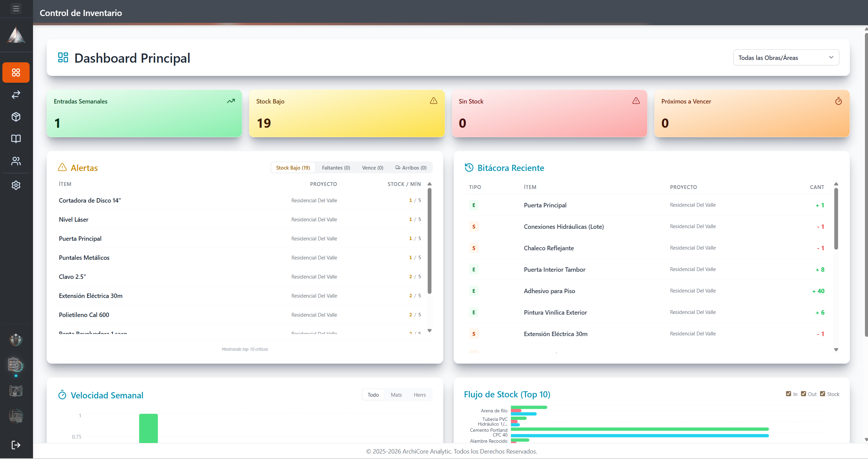Open the hamburger menu in sidebar

pos(16,9)
